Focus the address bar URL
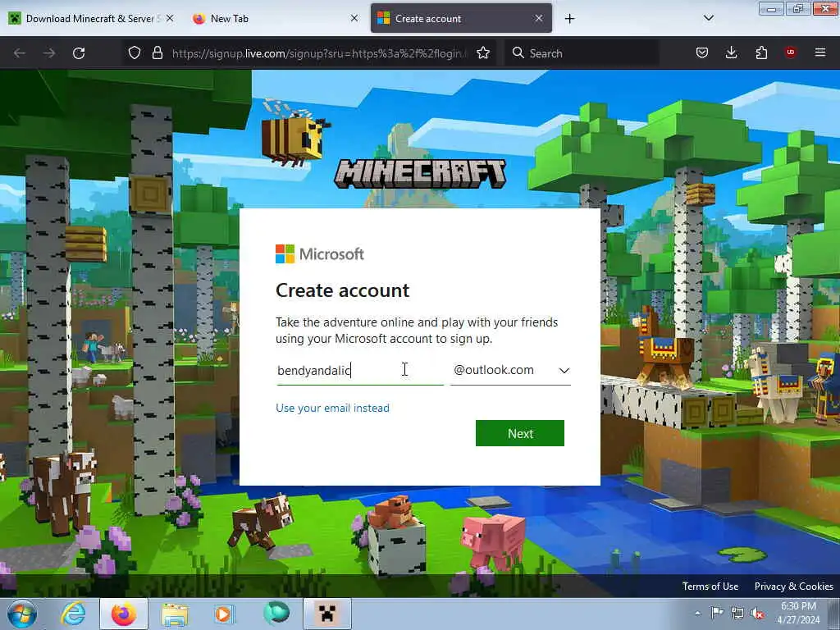The width and height of the screenshot is (840, 630). pos(319,53)
